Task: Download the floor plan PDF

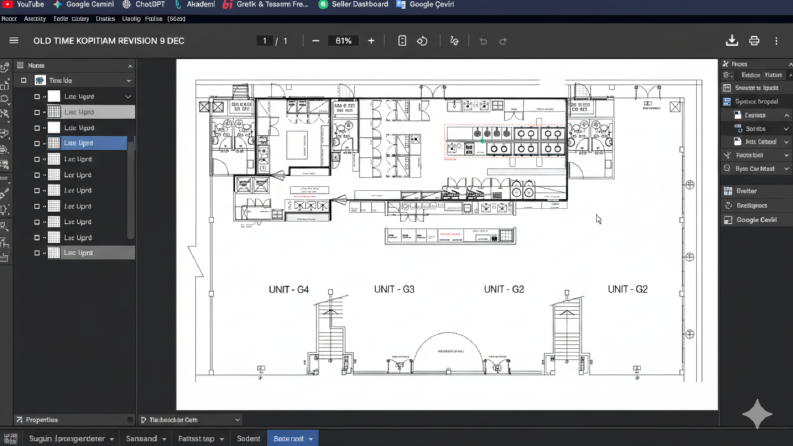Action: tap(732, 40)
